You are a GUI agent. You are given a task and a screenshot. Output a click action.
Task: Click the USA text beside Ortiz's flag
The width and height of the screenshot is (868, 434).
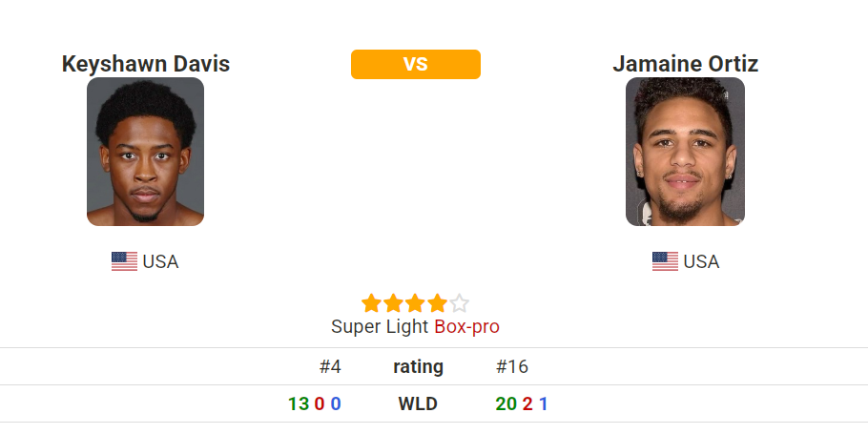tap(701, 261)
